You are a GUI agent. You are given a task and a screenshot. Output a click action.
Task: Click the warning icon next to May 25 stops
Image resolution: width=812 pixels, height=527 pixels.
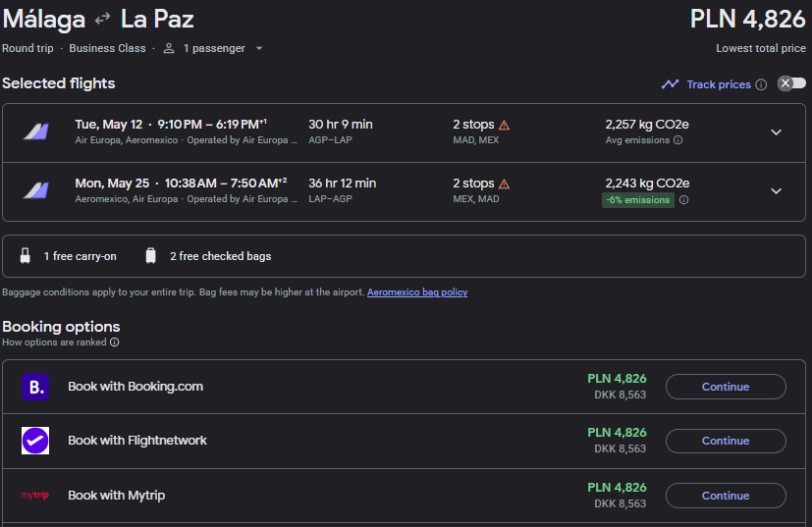pos(504,184)
